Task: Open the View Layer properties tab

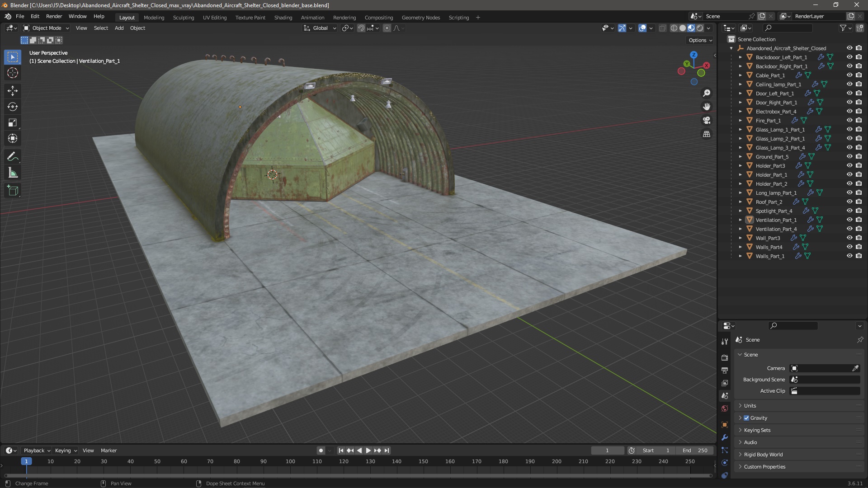Action: 725,383
